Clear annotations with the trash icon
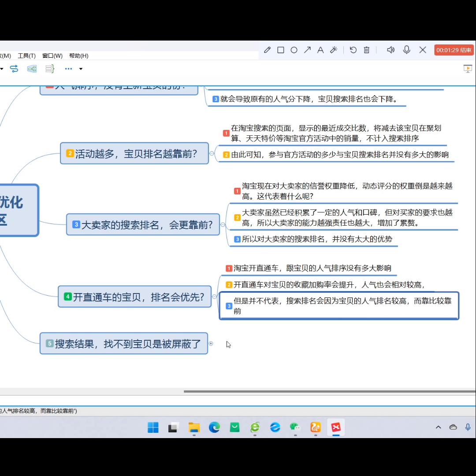This screenshot has height=476, width=476. (366, 50)
